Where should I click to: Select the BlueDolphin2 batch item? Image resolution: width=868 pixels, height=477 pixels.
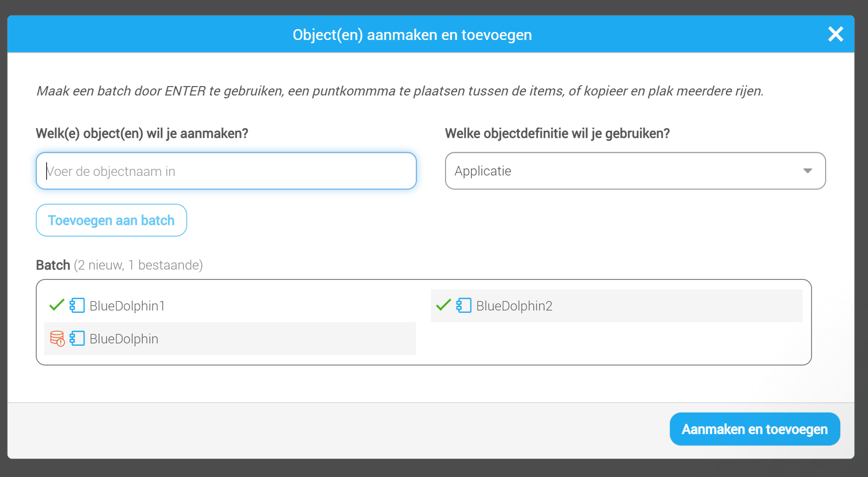point(617,306)
